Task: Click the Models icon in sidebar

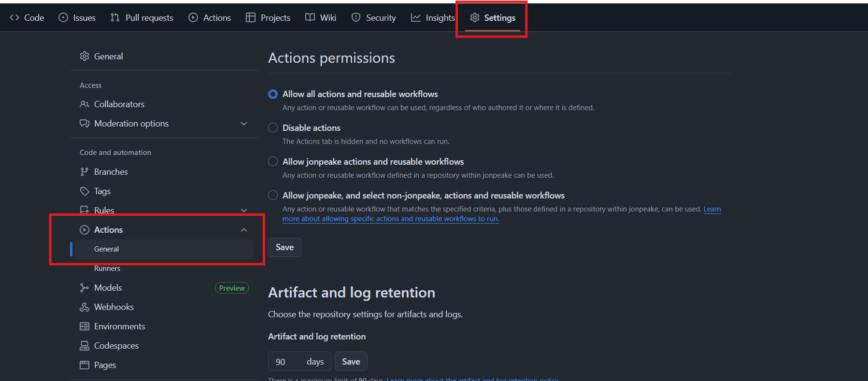Action: point(85,288)
